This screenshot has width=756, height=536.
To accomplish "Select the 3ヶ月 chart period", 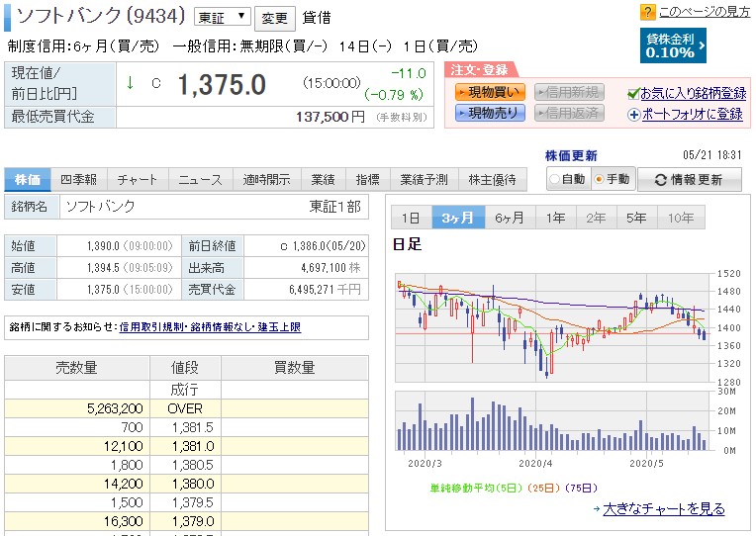I will pyautogui.click(x=458, y=218).
